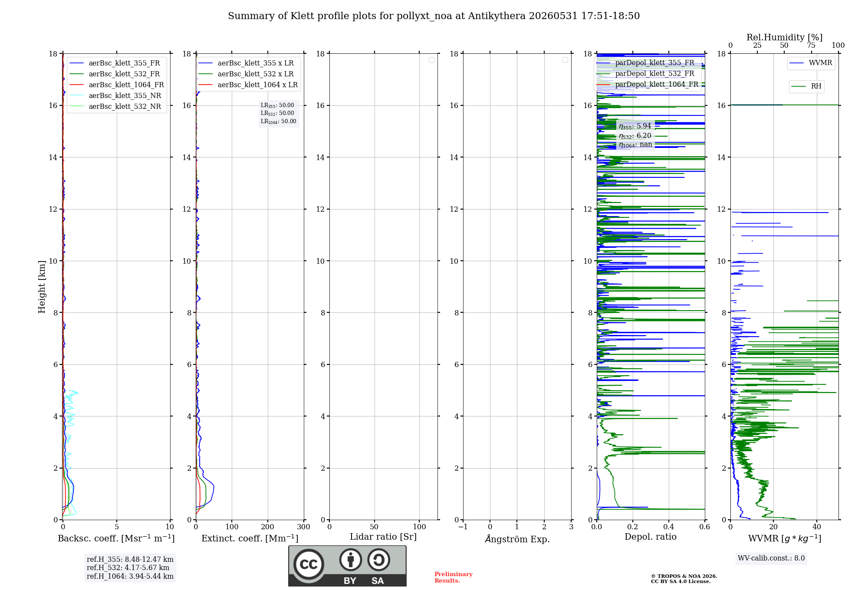Click the Height [km] axis label
The image size is (868, 590).
point(42,287)
